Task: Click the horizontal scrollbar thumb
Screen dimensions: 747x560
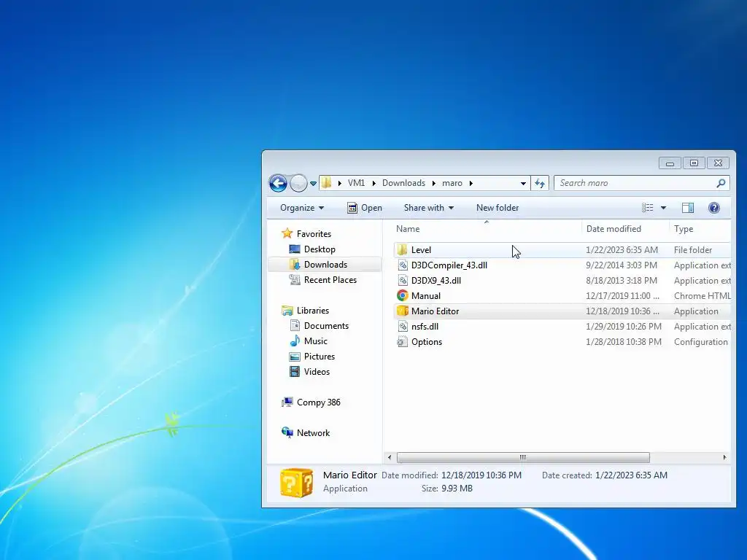Action: point(523,457)
